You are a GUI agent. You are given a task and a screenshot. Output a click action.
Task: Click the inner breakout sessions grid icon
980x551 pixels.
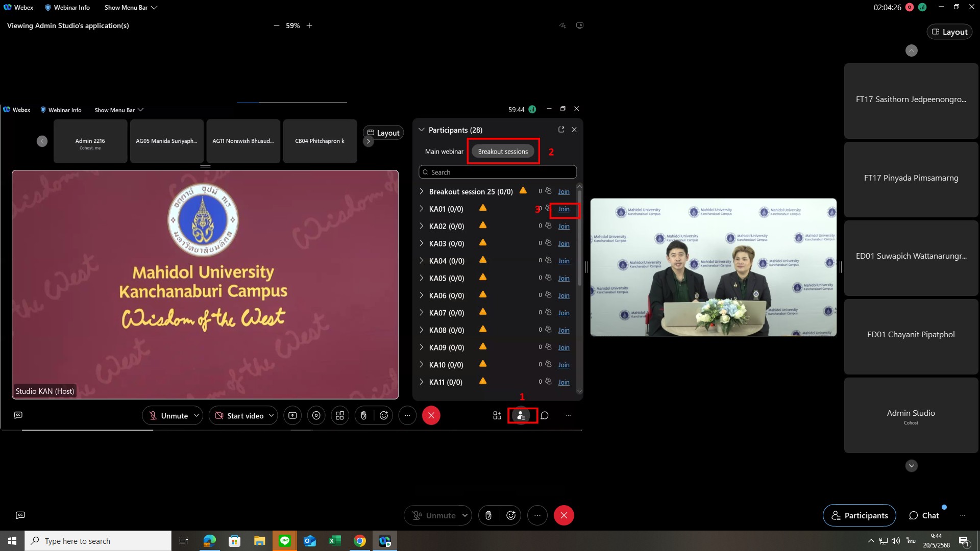click(x=340, y=416)
